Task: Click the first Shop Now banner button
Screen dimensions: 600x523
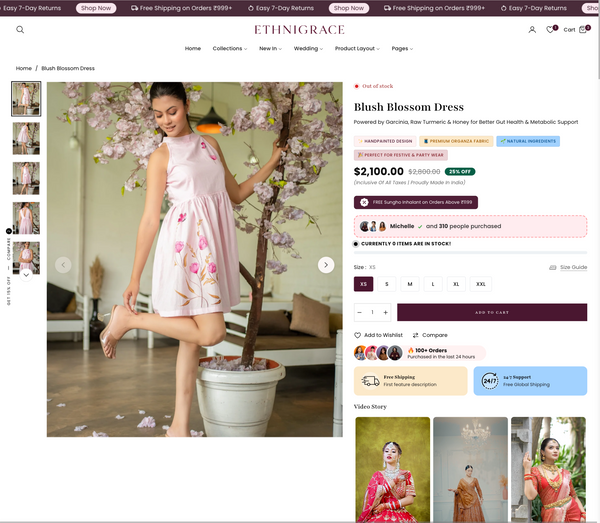Action: [96, 8]
